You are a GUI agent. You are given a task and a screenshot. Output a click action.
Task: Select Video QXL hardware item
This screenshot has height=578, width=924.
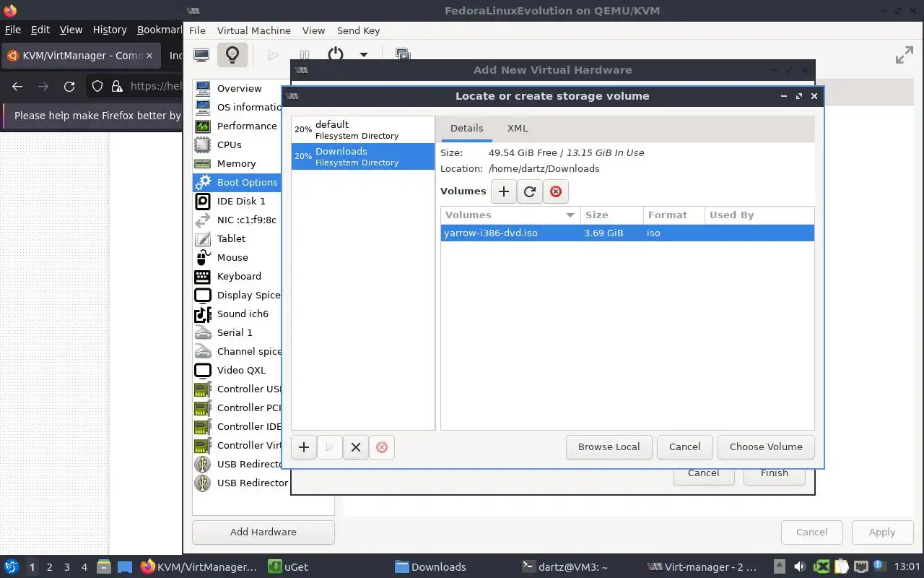[x=237, y=370]
